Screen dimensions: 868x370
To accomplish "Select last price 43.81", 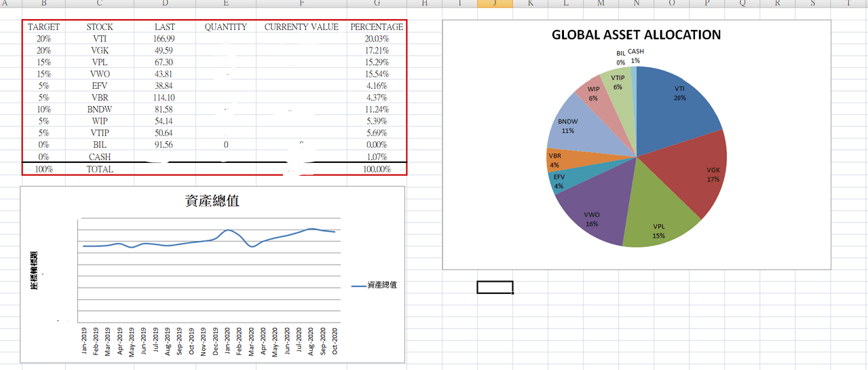I will pyautogui.click(x=165, y=74).
